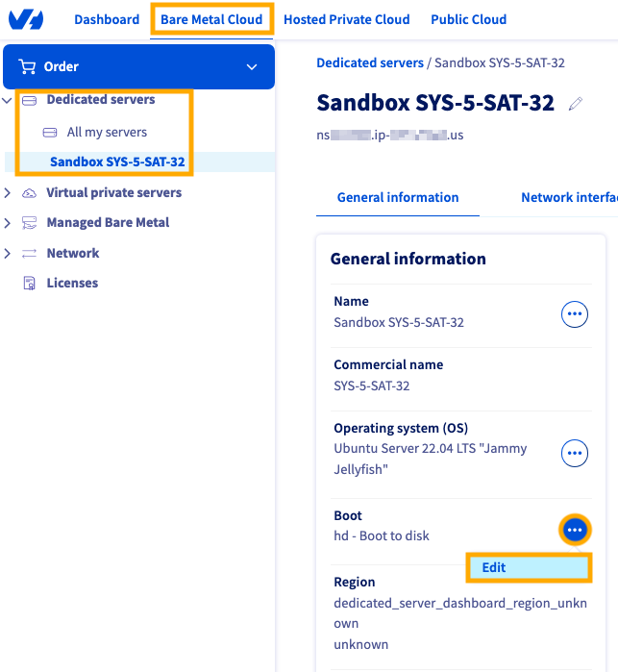The width and height of the screenshot is (618, 672).
Task: Select Dedicated servers in sidebar
Action: [101, 99]
